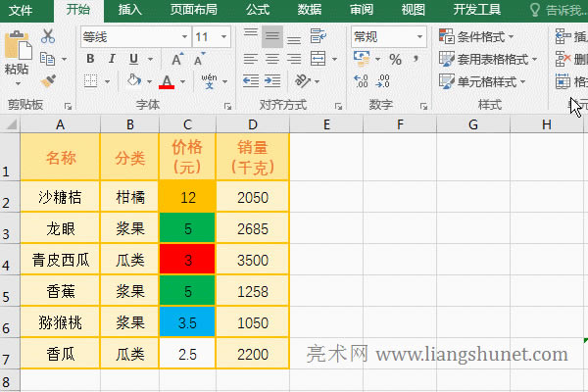Toggle italic formatting
This screenshot has width=588, height=392.
111,60
